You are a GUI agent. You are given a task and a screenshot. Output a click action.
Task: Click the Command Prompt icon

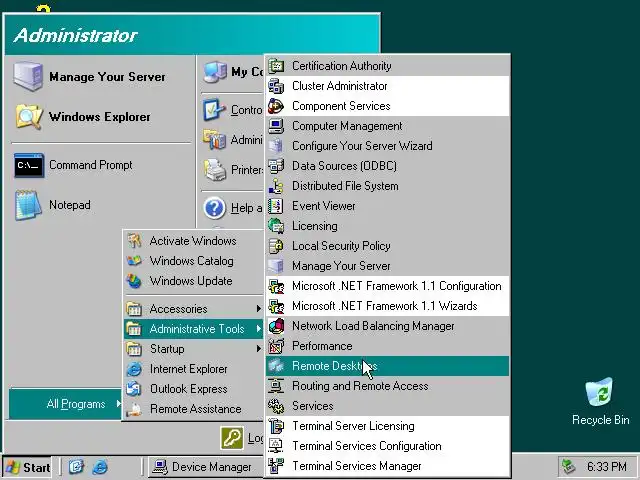click(x=29, y=165)
